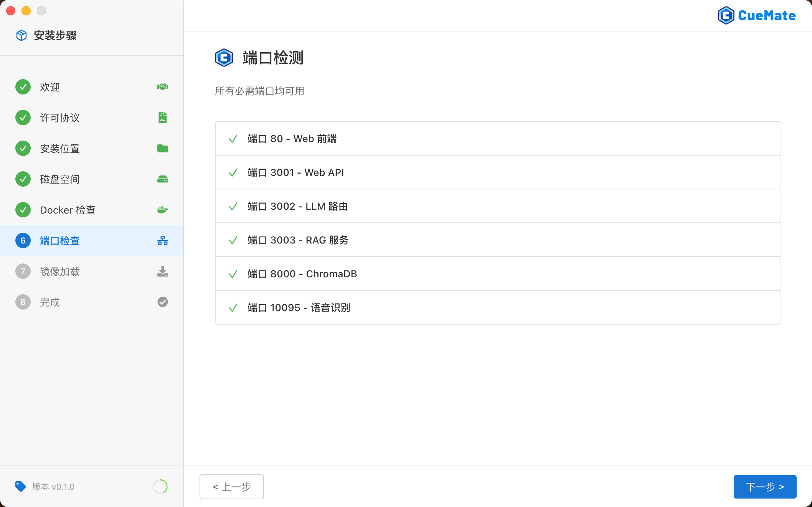
Task: Click the circular progress spinner near version
Action: tap(160, 486)
